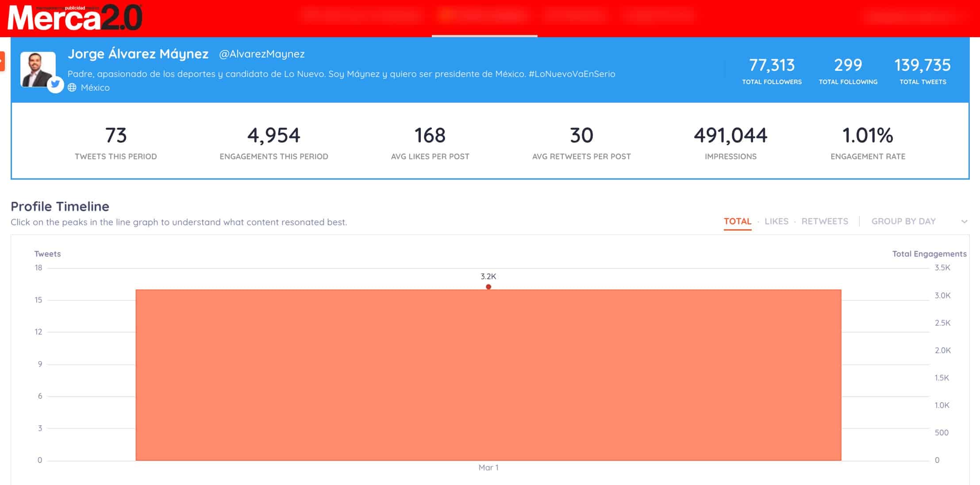
Task: Click the 3.2K peak point on graph
Action: 488,287
